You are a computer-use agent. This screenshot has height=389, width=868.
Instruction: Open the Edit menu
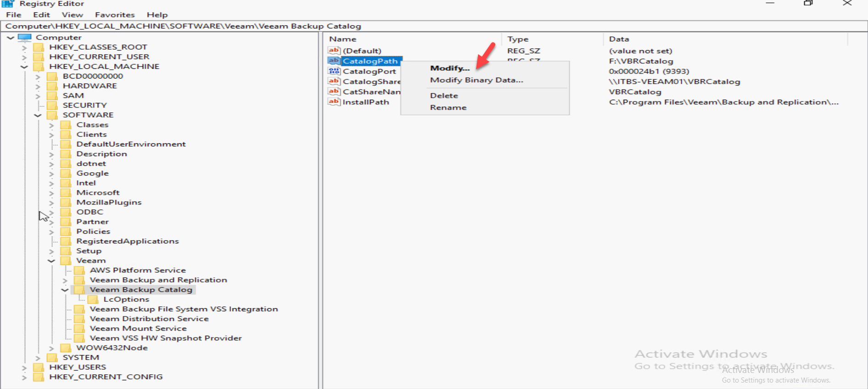tap(41, 15)
